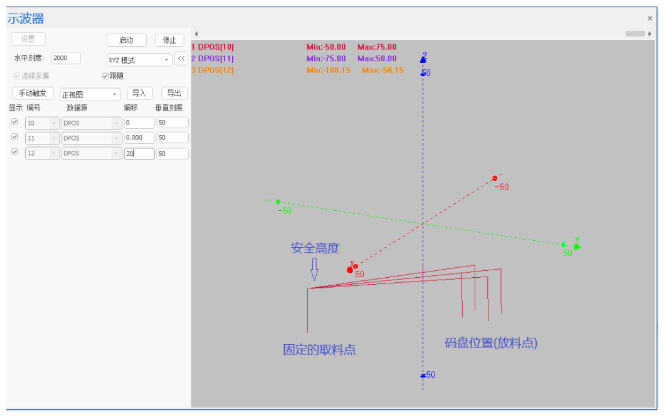This screenshot has width=665, height=418.
Task: Click offset field showing 0.000
Action: tap(139, 137)
